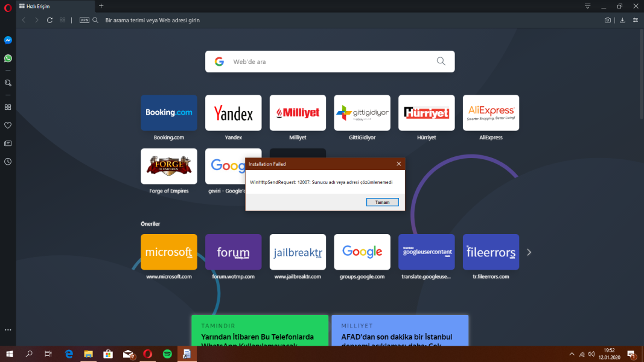Open a new tab with the plus button
Screen dimensions: 644x362
click(101, 6)
